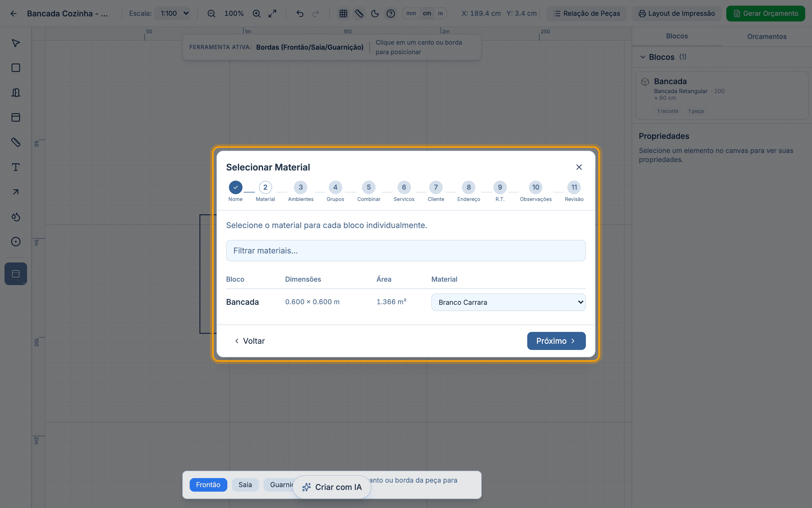Select the panel layout tool in sidebar
812x508 pixels.
click(x=16, y=117)
